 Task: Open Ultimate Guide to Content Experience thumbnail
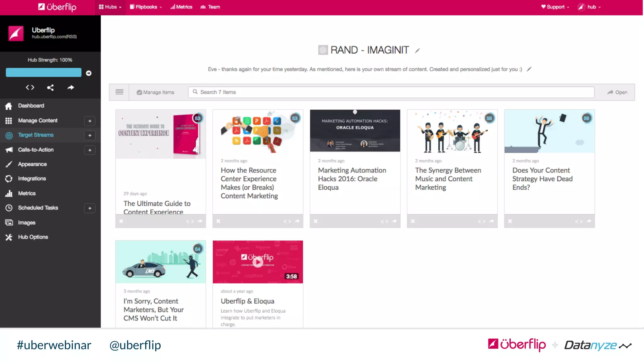[160, 134]
